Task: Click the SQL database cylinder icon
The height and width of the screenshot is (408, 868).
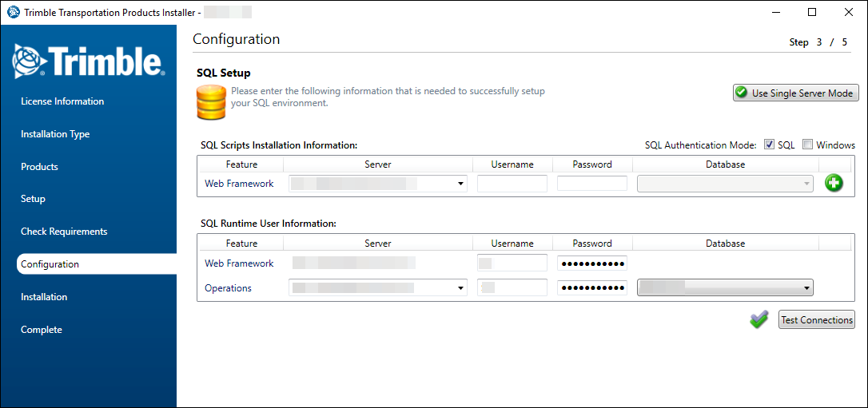Action: tap(210, 101)
